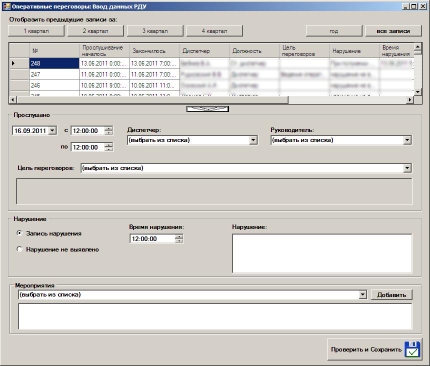Click the cell 10.06.2011 9:00 in row 246
The height and width of the screenshot is (366, 430).
[104, 85]
